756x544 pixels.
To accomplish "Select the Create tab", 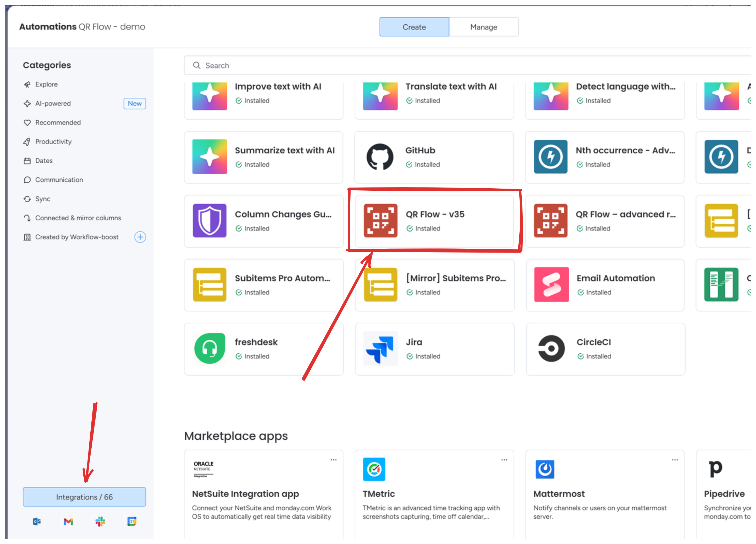I will [414, 27].
